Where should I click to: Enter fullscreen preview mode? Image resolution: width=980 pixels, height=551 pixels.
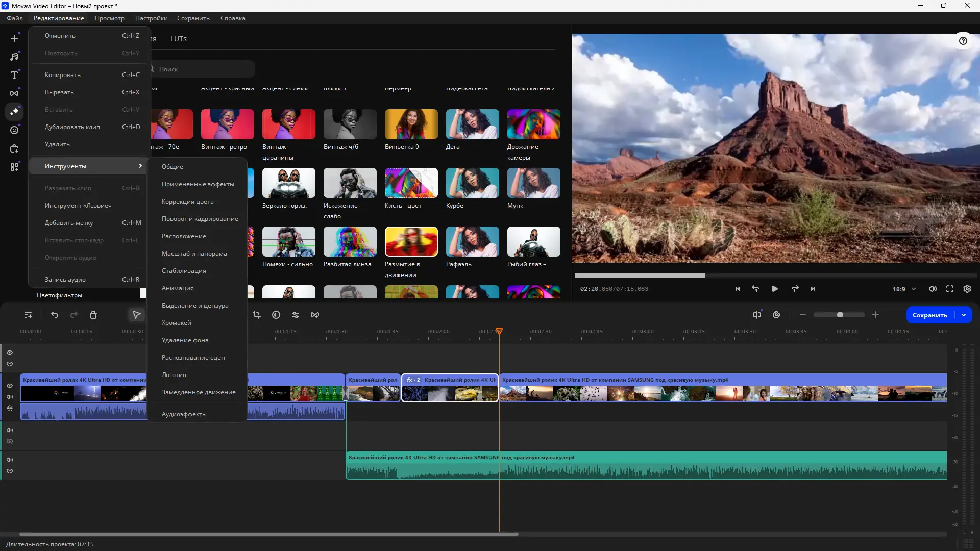pyautogui.click(x=950, y=289)
